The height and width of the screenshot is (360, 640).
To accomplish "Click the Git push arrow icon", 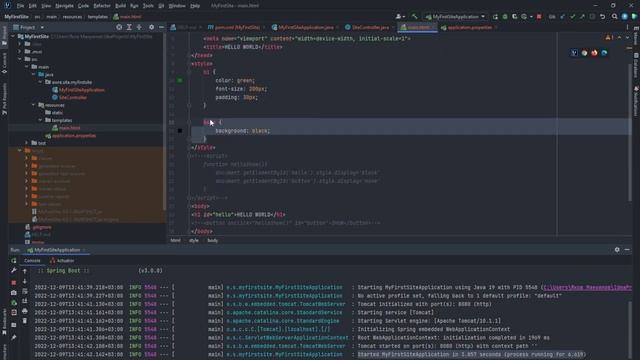I will click(582, 17).
